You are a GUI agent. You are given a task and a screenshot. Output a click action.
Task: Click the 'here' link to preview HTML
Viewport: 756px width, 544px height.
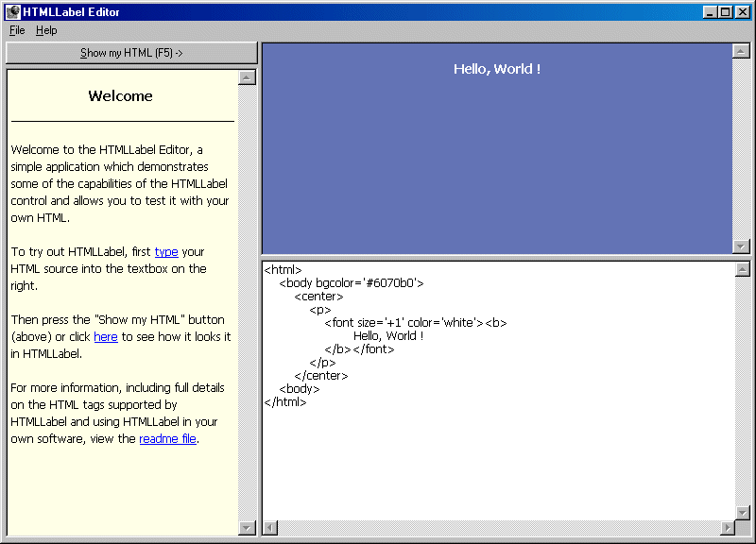pyautogui.click(x=106, y=337)
